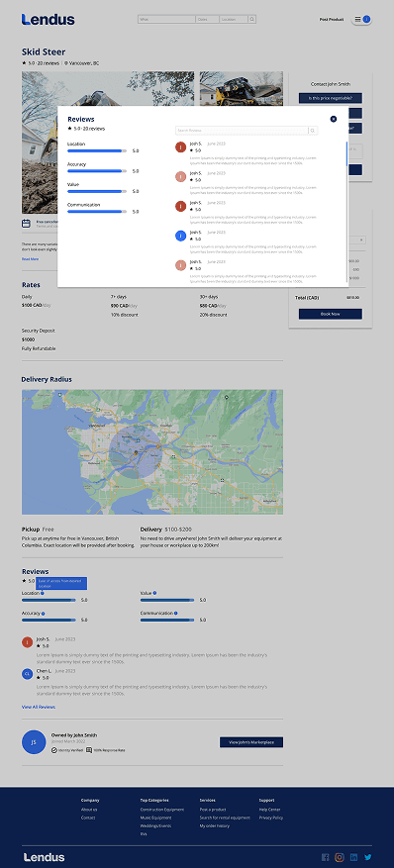Open the About us footer link
Screen dimensions: 394x868
pos(89,810)
